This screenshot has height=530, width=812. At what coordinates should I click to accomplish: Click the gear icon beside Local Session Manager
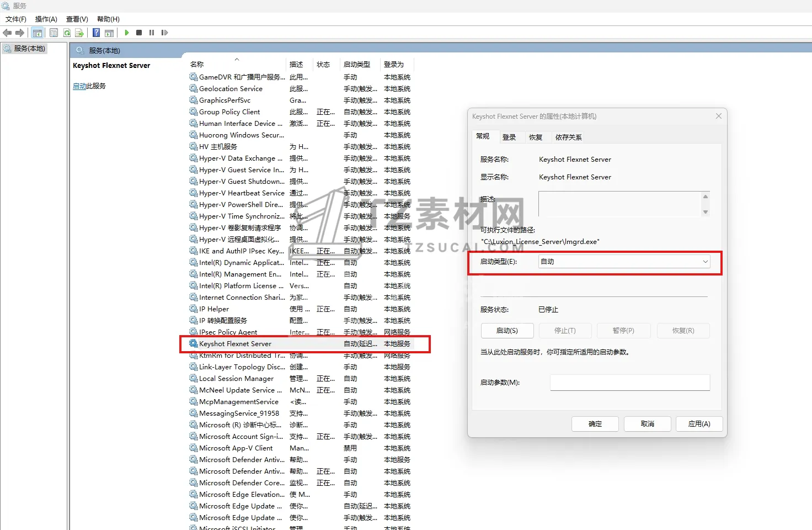pyautogui.click(x=194, y=378)
